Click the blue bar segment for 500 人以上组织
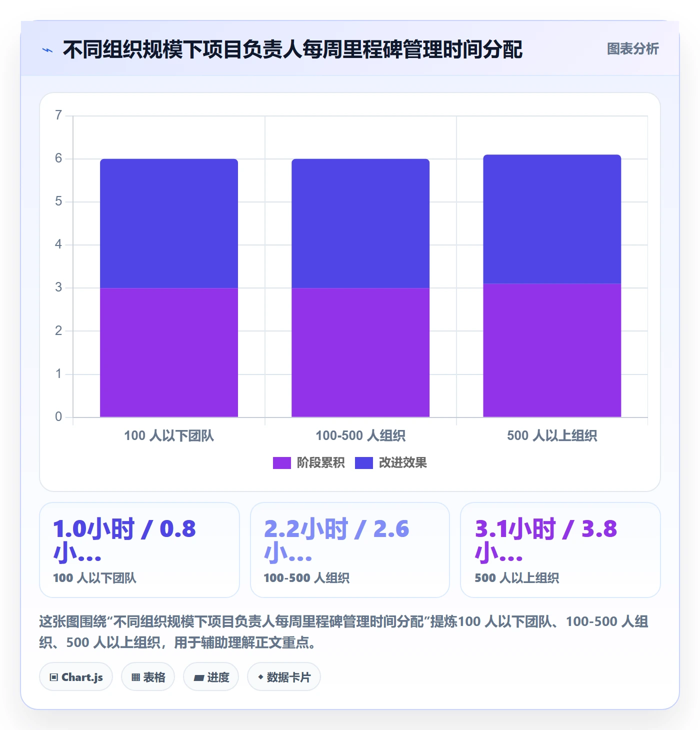 pos(552,219)
